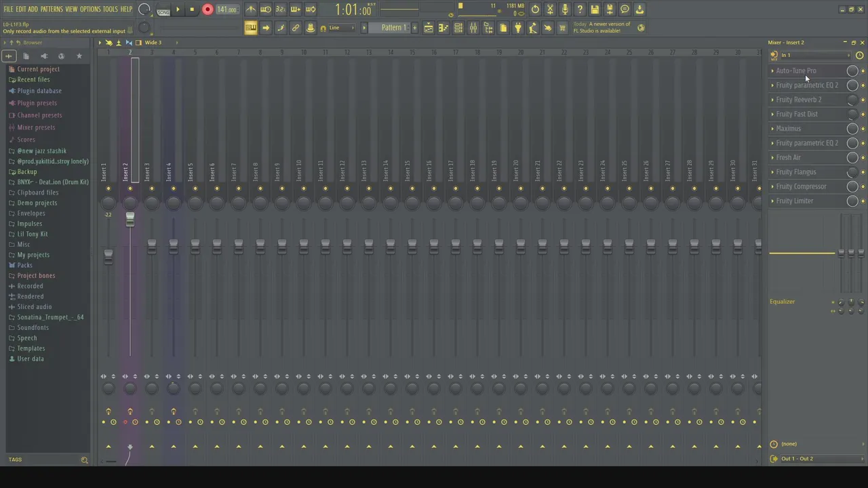Click the Stop button

click(192, 9)
